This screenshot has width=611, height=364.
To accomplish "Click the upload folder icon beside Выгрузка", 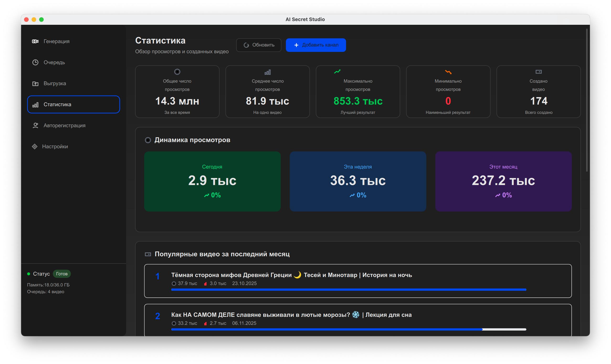I will (x=35, y=84).
